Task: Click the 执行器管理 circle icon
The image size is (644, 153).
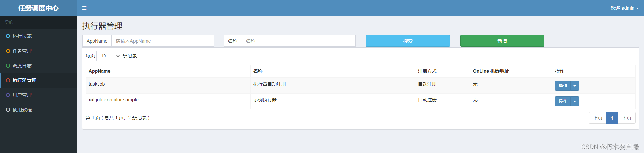Action: tap(8, 80)
